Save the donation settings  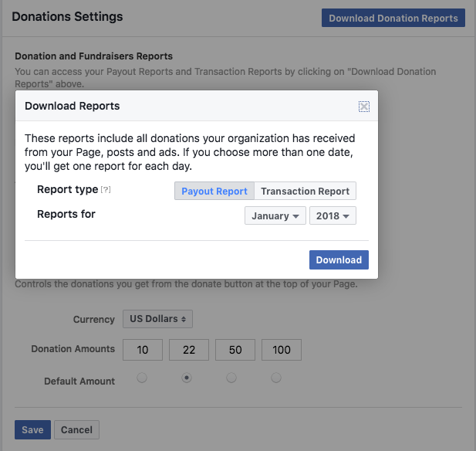coord(32,430)
